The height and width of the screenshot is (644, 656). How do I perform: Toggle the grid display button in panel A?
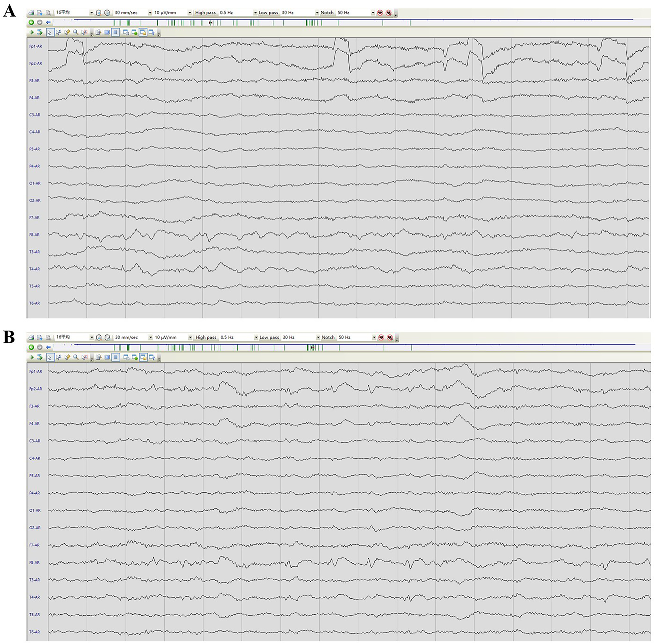pyautogui.click(x=115, y=32)
